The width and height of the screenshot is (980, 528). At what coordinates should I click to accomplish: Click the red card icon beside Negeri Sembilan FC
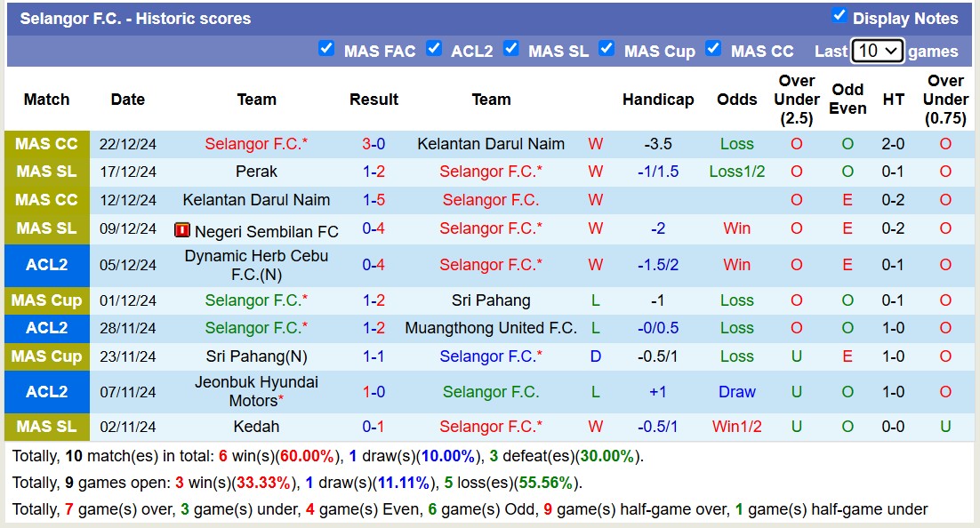tap(182, 230)
